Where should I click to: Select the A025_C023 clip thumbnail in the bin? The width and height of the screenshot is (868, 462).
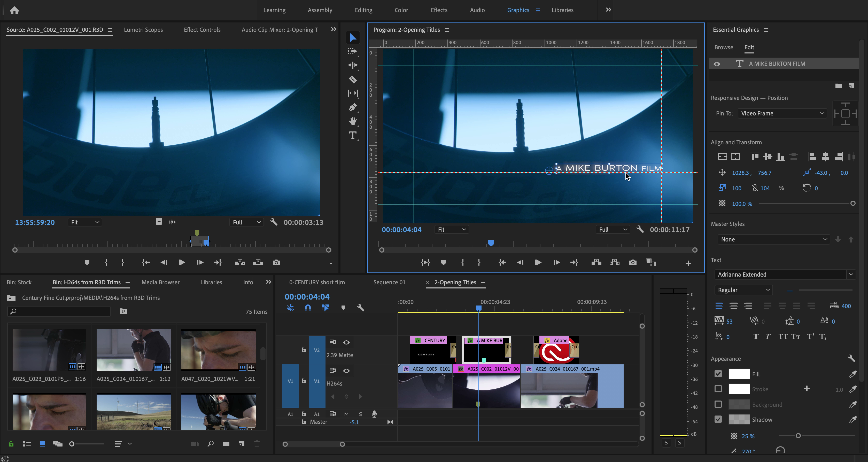[x=49, y=350]
